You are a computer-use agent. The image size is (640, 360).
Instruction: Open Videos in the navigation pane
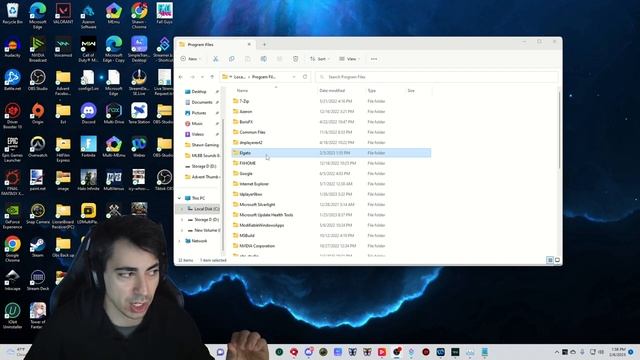click(x=198, y=134)
